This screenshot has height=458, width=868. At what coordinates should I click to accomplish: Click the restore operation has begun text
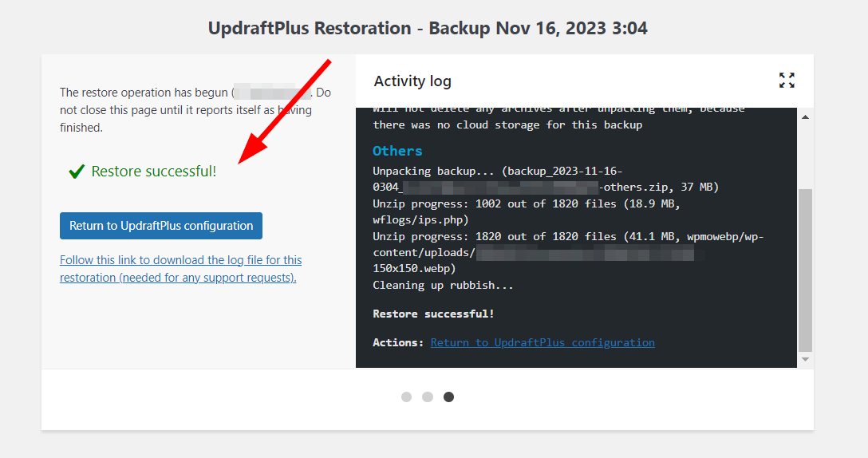pos(195,109)
